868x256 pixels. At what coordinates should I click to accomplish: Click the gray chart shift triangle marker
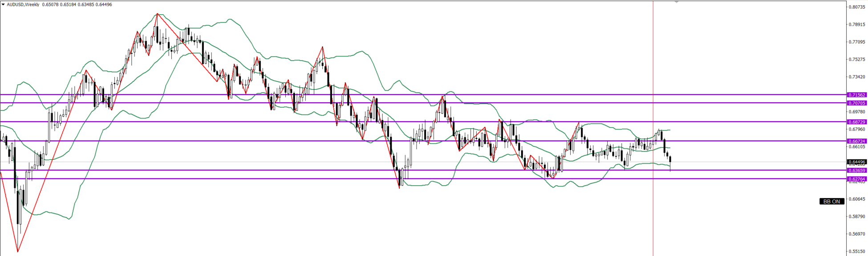(677, 2)
